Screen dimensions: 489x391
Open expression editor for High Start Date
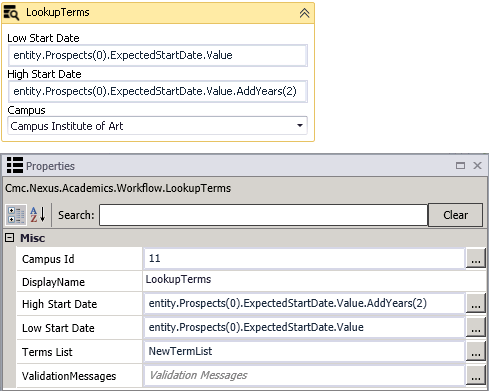tap(476, 303)
